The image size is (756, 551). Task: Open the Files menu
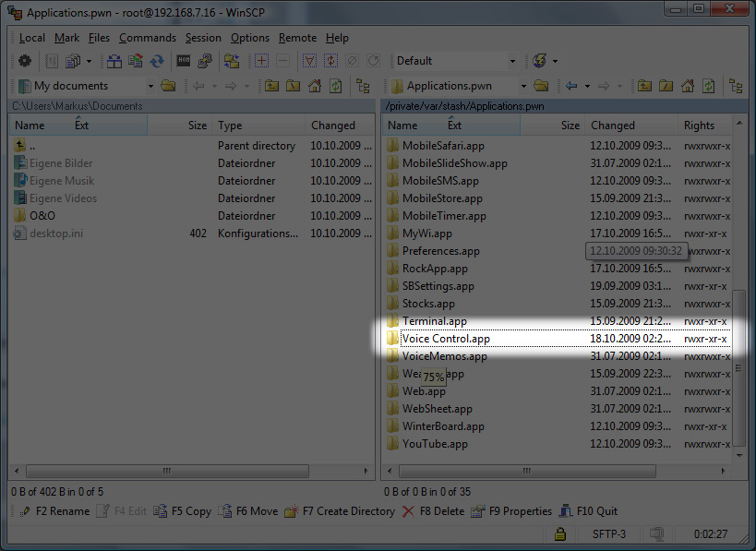click(x=99, y=38)
